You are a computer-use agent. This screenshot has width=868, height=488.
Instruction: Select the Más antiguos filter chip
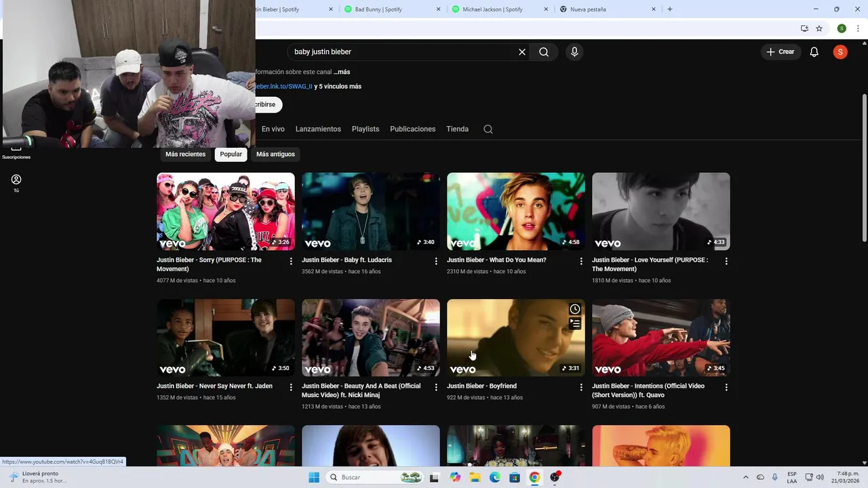(275, 155)
